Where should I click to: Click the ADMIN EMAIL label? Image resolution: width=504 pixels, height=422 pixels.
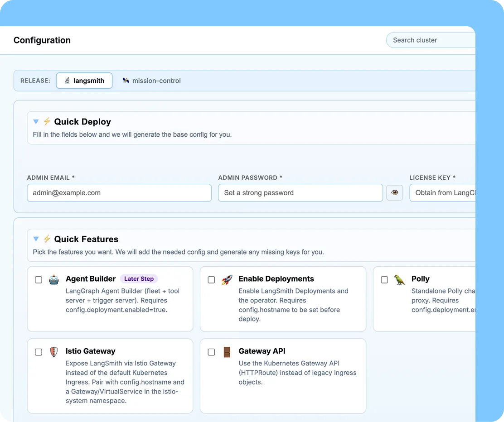[x=51, y=177]
